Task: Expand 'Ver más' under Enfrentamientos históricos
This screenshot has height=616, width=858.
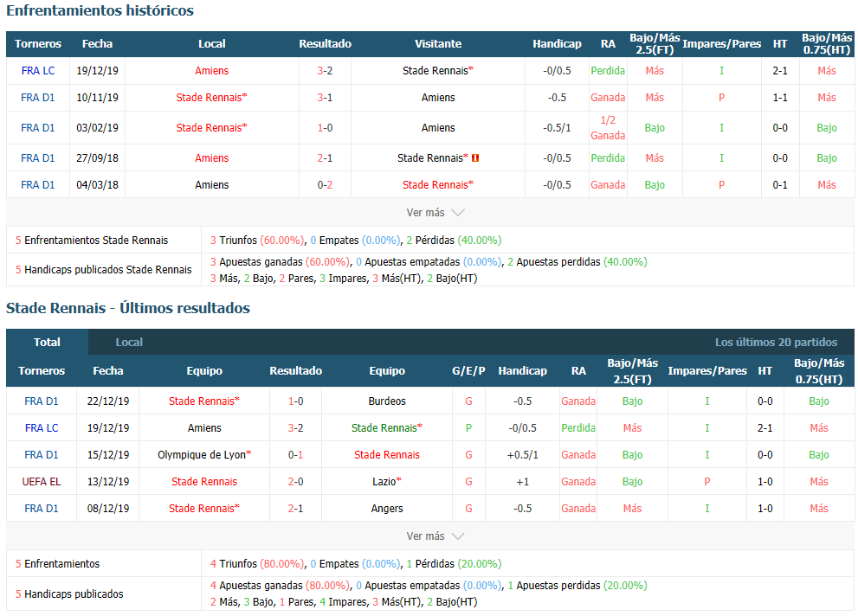Action: point(435,213)
